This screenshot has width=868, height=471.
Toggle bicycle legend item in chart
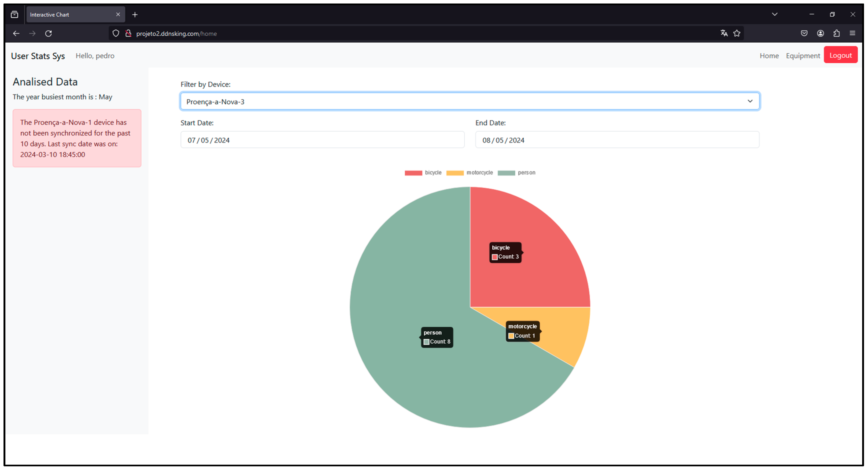pos(423,173)
